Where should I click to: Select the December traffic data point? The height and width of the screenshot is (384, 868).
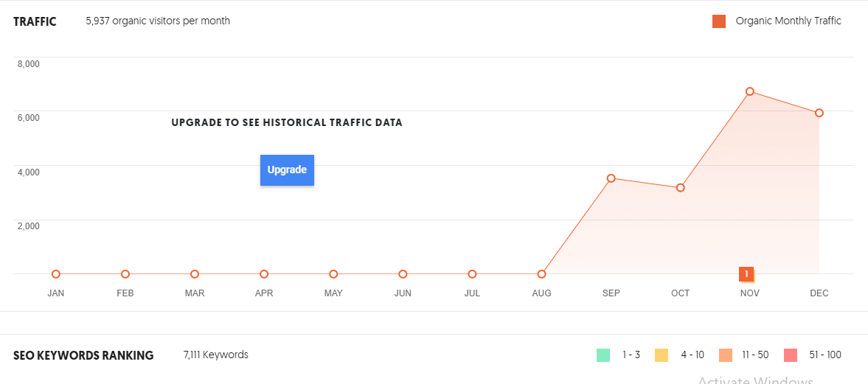pos(819,113)
